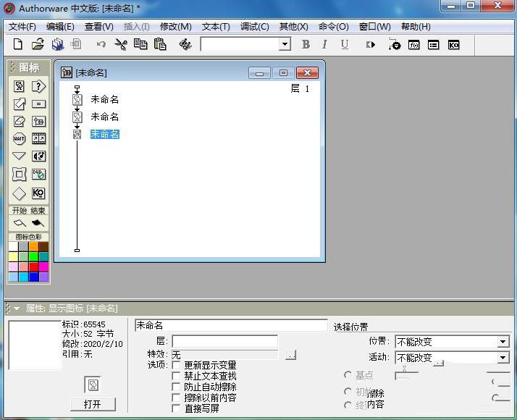Open the 查看(V) menu
Image resolution: width=517 pixels, height=420 pixels.
(x=99, y=27)
